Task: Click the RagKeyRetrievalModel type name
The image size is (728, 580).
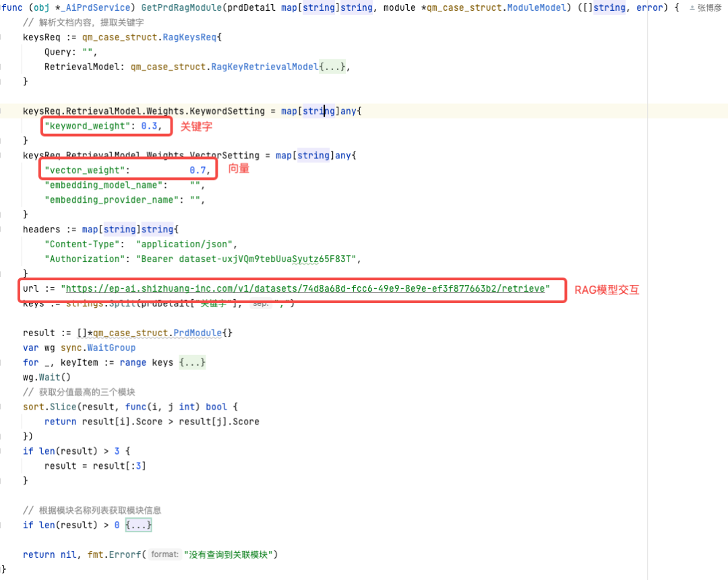Action: tap(265, 67)
